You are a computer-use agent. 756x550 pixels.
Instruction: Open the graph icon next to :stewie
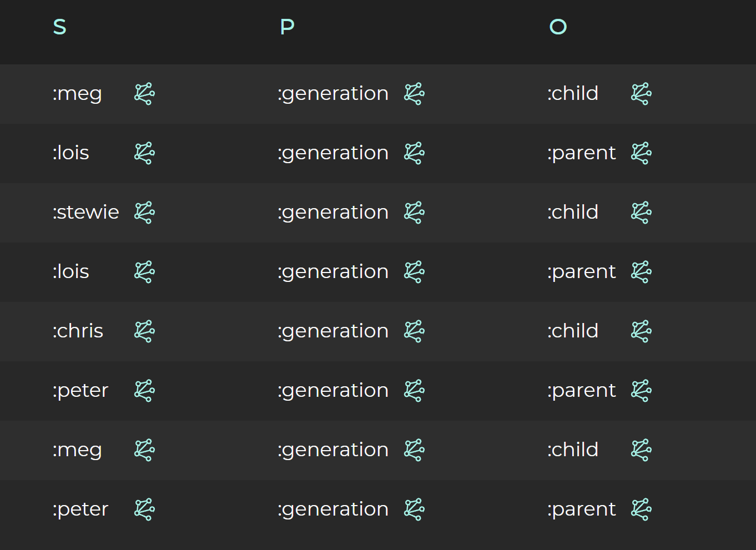[x=144, y=213]
